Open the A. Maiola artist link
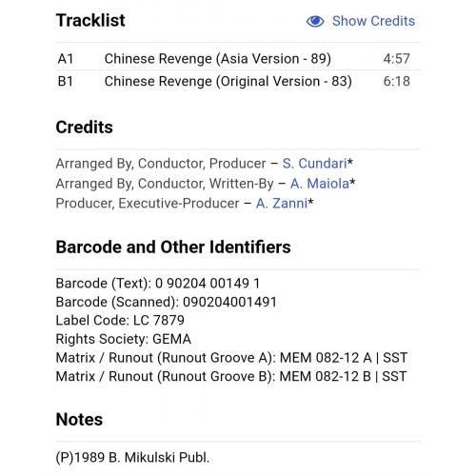The height and width of the screenshot is (476, 476). pyautogui.click(x=320, y=184)
